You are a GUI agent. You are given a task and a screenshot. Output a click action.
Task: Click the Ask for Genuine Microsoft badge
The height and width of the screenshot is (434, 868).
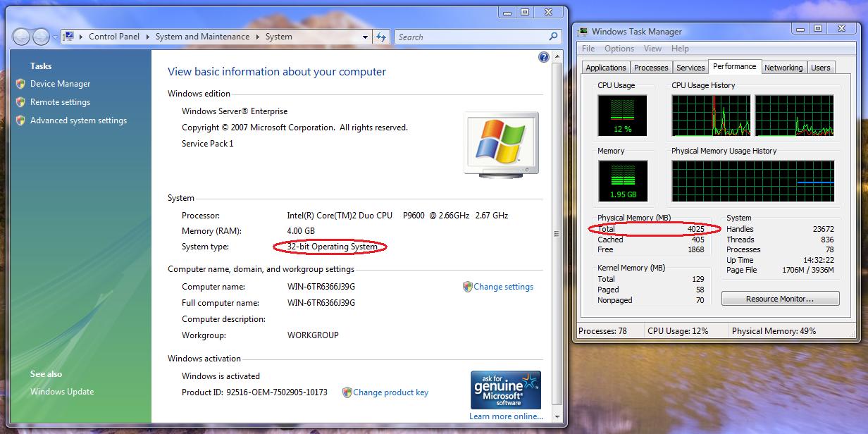506,390
